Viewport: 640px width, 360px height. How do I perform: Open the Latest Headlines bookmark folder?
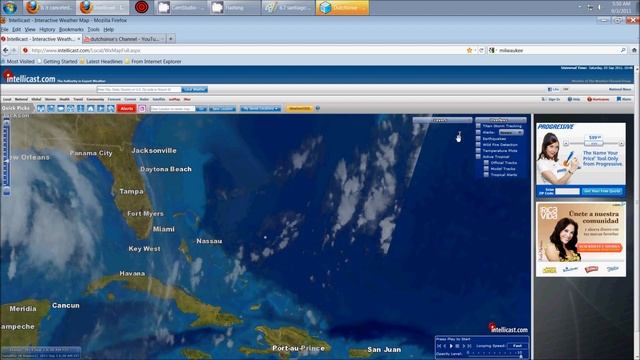click(x=101, y=61)
